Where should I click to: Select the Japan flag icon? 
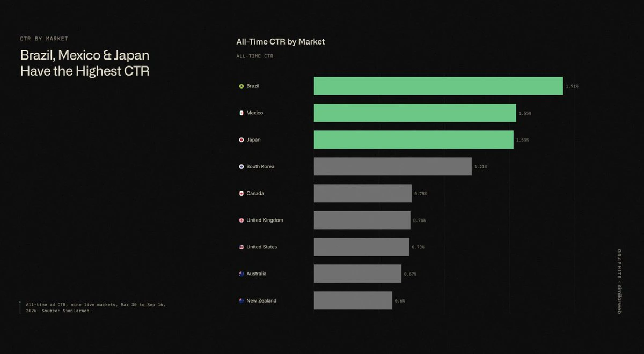coord(241,139)
